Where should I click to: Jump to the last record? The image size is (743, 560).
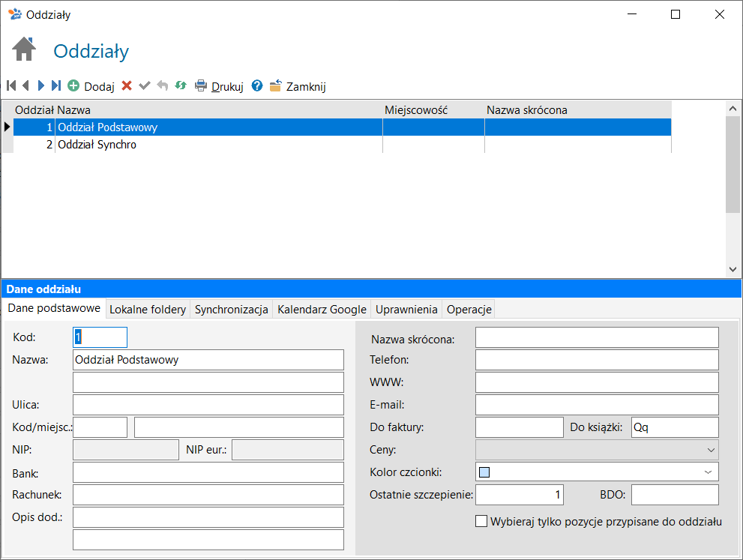pyautogui.click(x=56, y=85)
